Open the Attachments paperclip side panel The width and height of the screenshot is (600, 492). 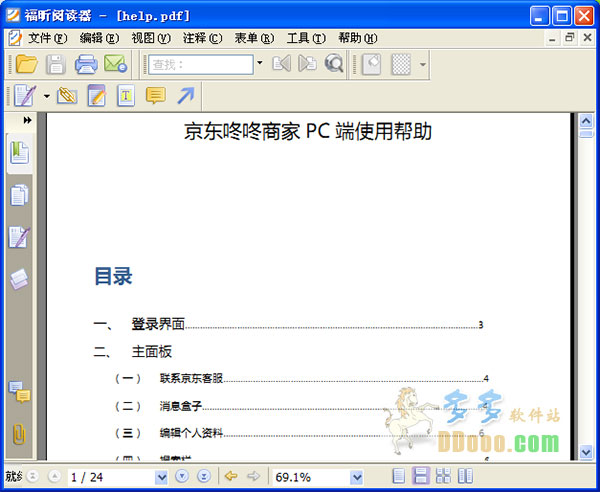(19, 434)
